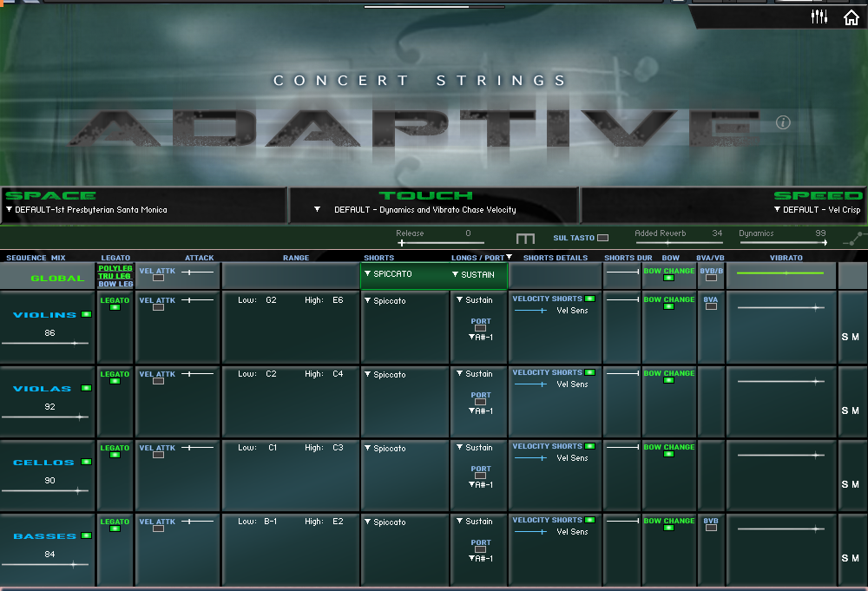Expand the LONGS / PORT header arrow

(510, 258)
